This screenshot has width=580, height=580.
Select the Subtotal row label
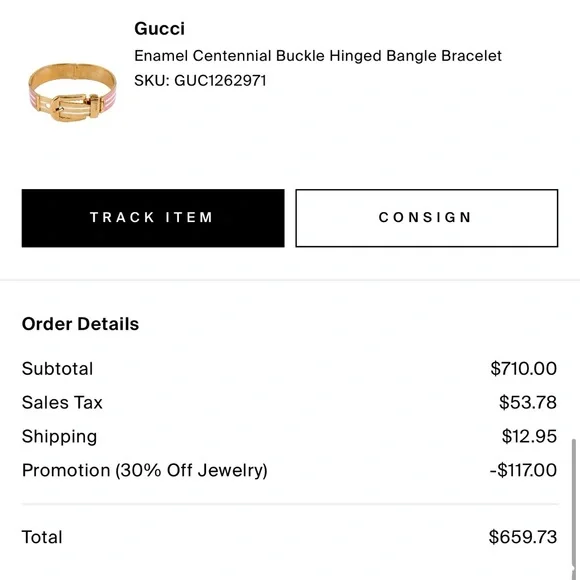(57, 368)
